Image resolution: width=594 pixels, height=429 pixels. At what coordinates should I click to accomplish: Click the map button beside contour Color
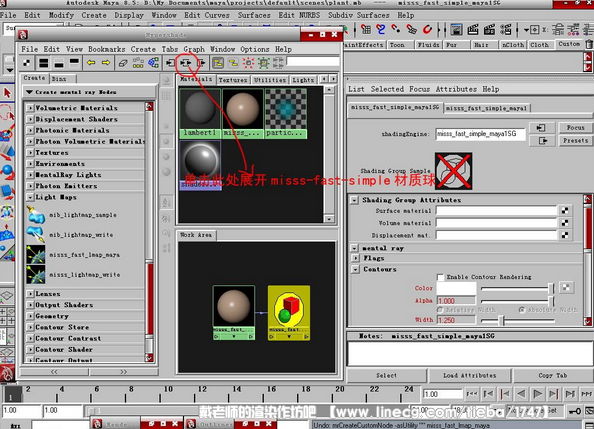[x=566, y=287]
